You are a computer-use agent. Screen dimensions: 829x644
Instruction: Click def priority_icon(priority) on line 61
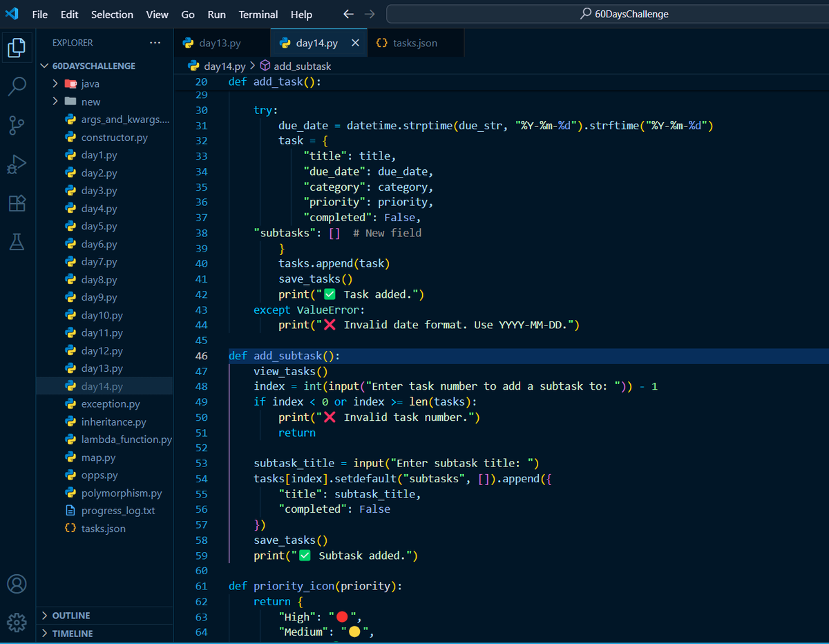315,586
